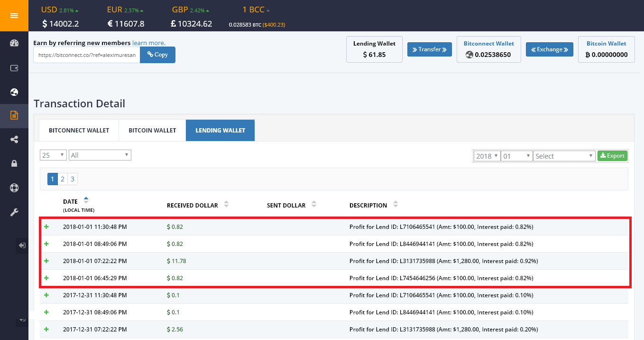The image size is (644, 340).
Task: Click description for Lend ID L7454646256
Action: click(x=441, y=278)
